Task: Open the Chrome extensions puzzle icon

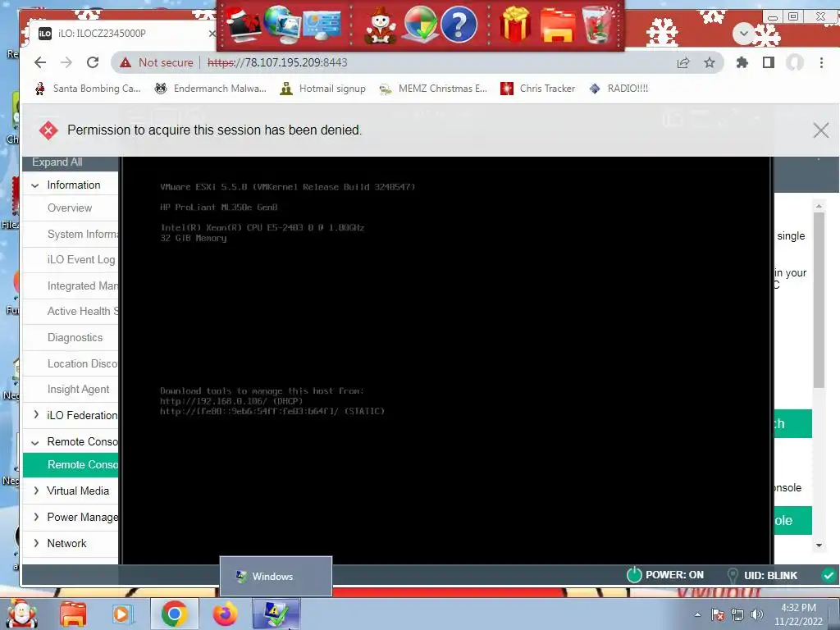Action: pos(742,62)
